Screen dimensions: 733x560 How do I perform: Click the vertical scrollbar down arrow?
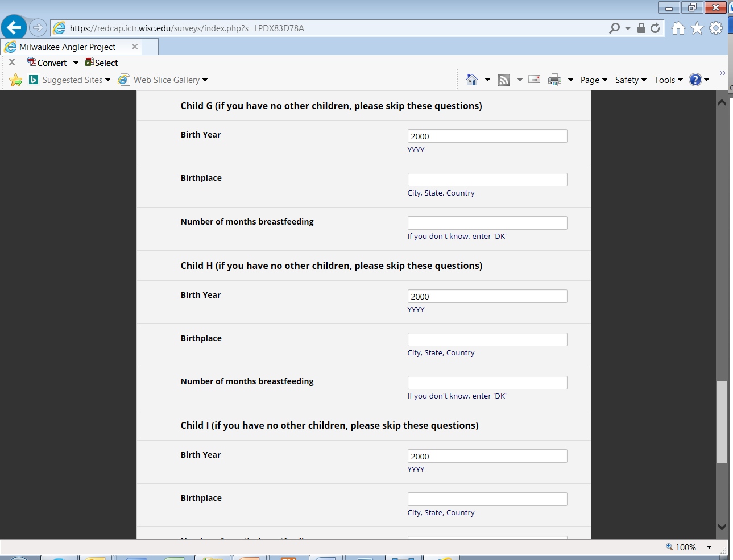[x=722, y=527]
